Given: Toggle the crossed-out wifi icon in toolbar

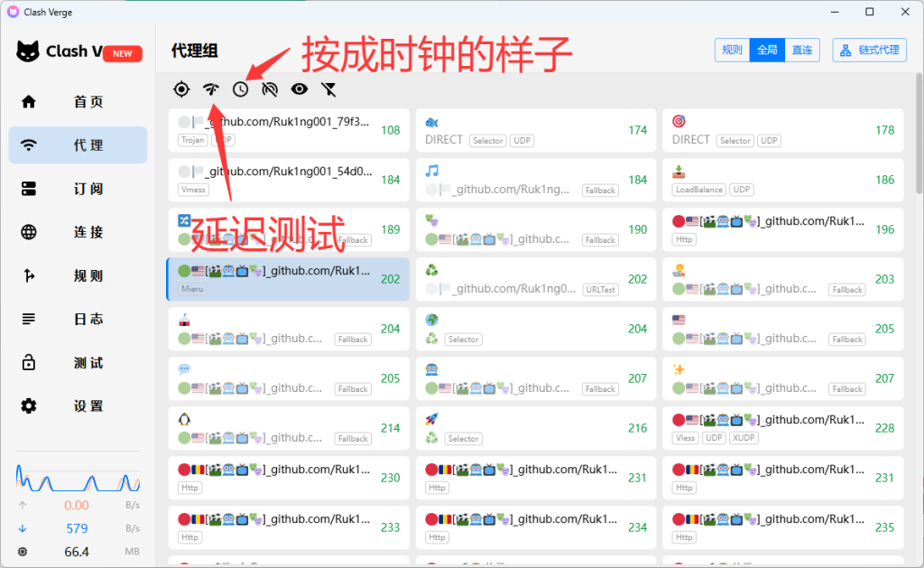Looking at the screenshot, I should point(270,89).
